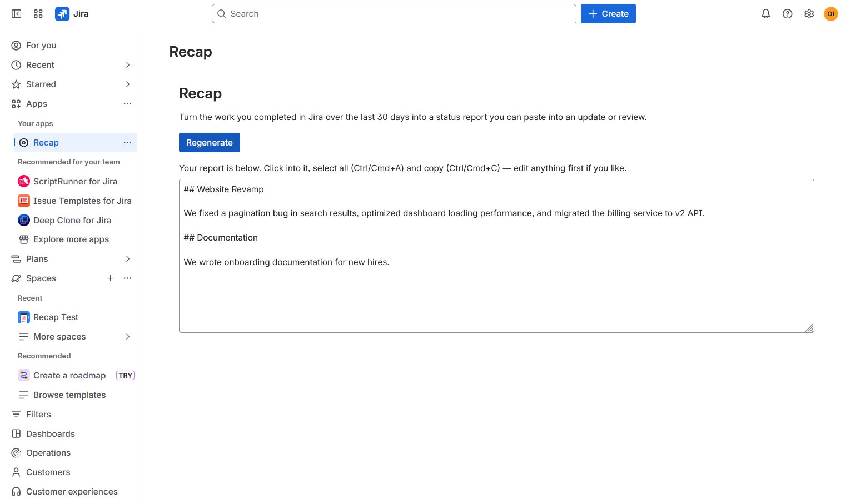Open Issue Templates for Jira
Screen dimensions: 846x504
(76, 201)
